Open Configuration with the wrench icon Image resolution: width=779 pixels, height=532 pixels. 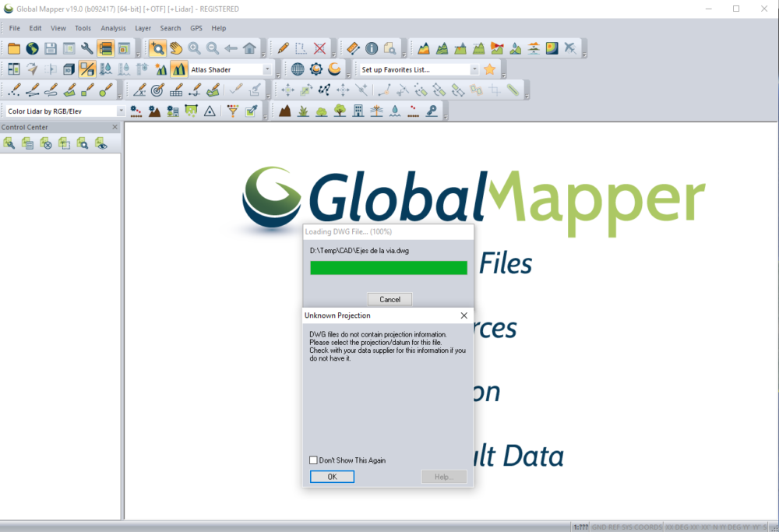(x=86, y=48)
